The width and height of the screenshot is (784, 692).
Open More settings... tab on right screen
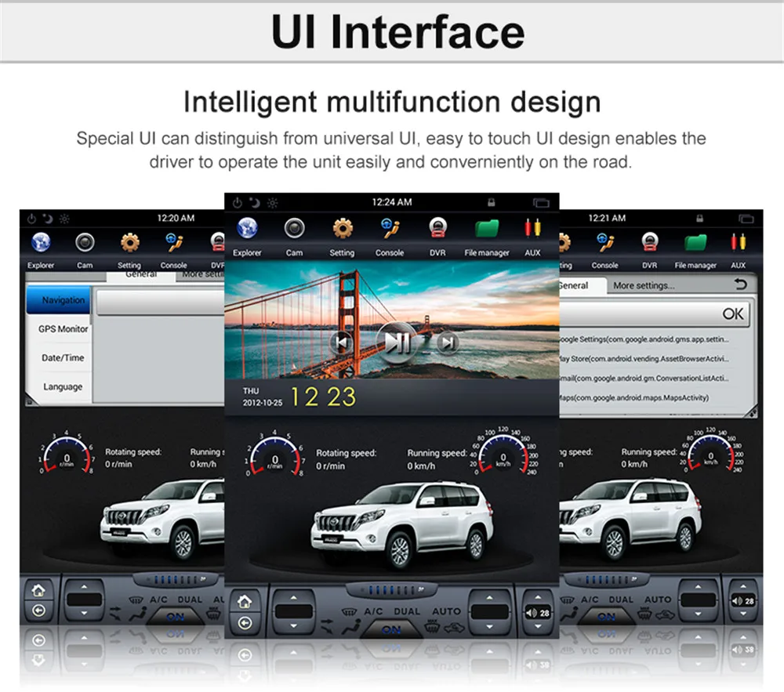[x=644, y=285]
